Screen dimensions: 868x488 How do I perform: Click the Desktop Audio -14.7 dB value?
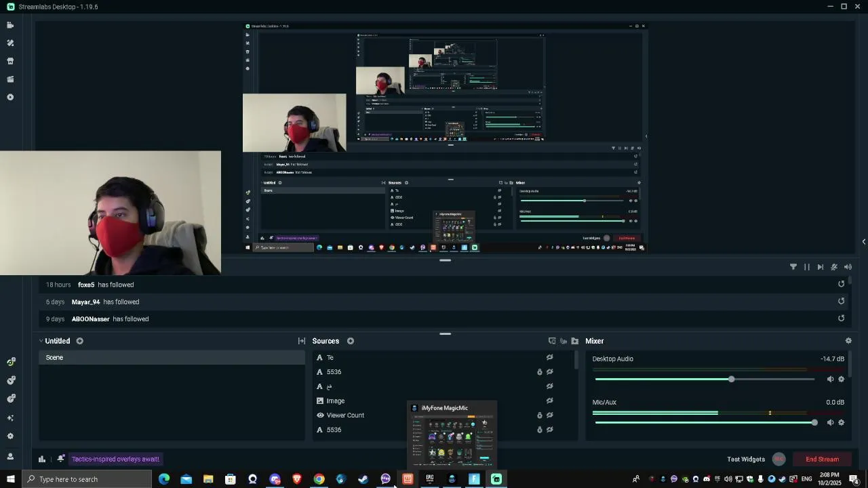pos(832,359)
